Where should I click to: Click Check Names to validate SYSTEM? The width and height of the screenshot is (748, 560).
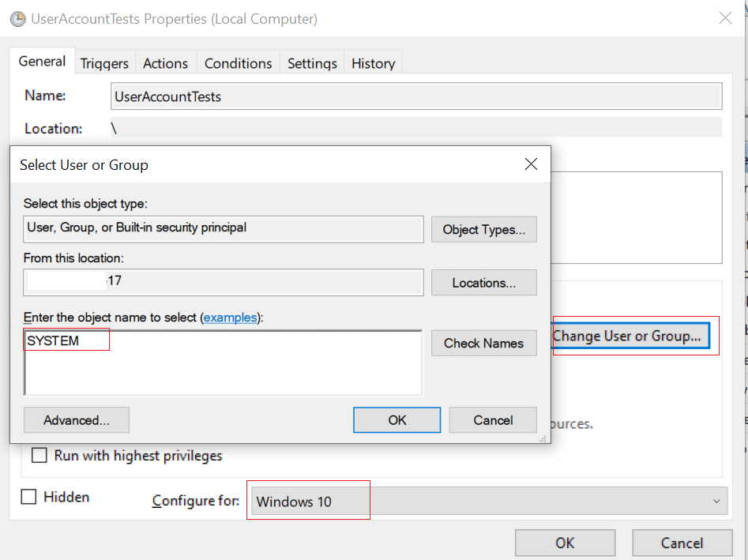click(483, 343)
